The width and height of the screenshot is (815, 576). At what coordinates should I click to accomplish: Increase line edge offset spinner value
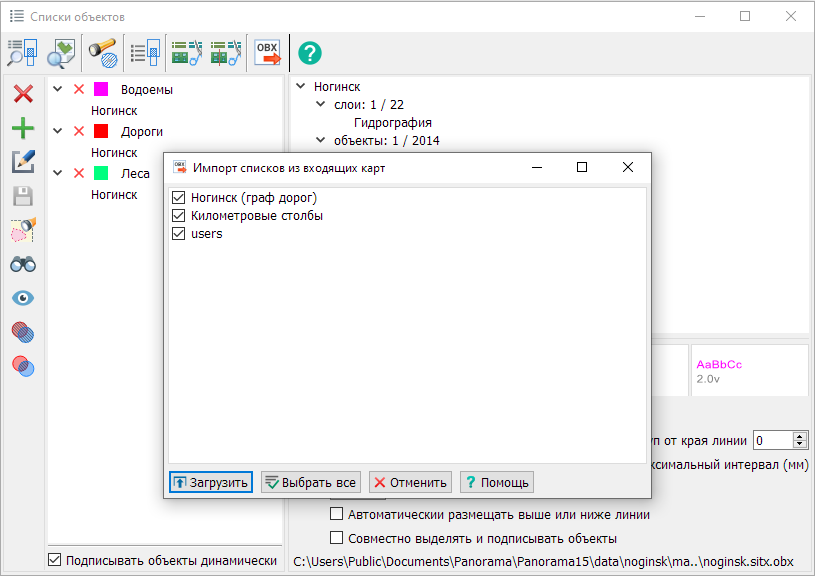click(799, 436)
